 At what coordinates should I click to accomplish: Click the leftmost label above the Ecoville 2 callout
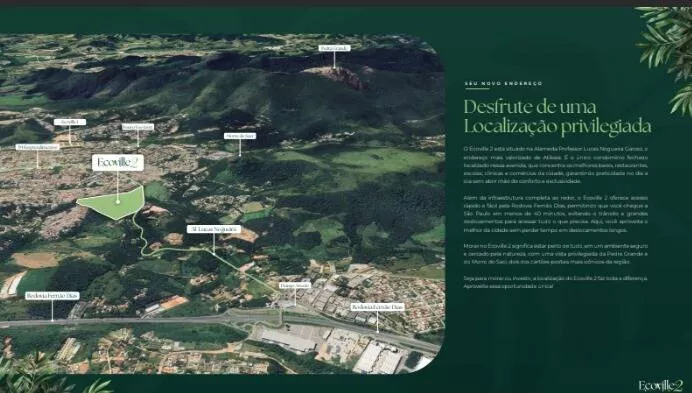click(38, 147)
